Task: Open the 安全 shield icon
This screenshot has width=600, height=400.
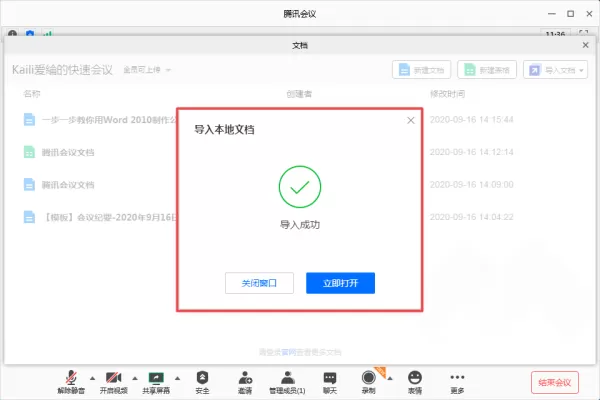Action: pyautogui.click(x=202, y=378)
